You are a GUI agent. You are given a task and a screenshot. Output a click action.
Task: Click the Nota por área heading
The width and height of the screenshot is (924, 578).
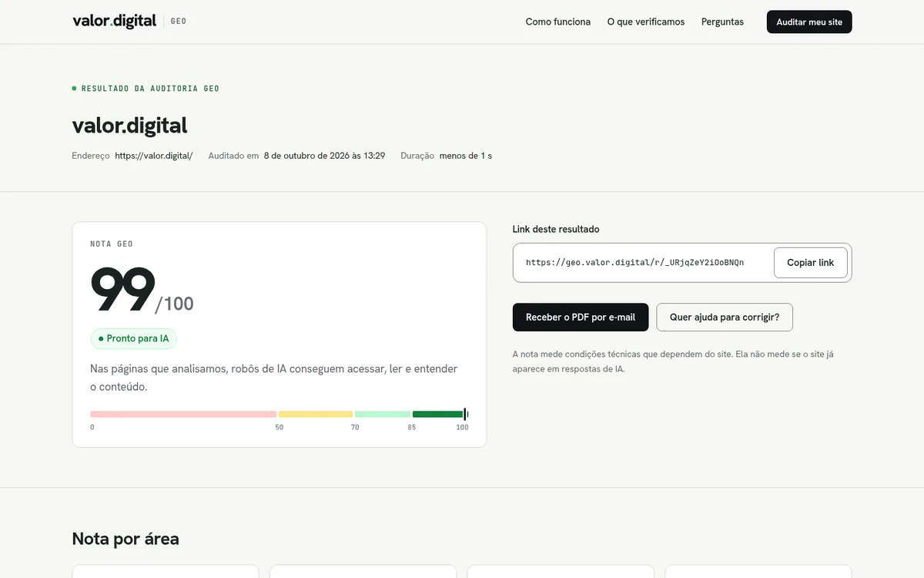126,539
